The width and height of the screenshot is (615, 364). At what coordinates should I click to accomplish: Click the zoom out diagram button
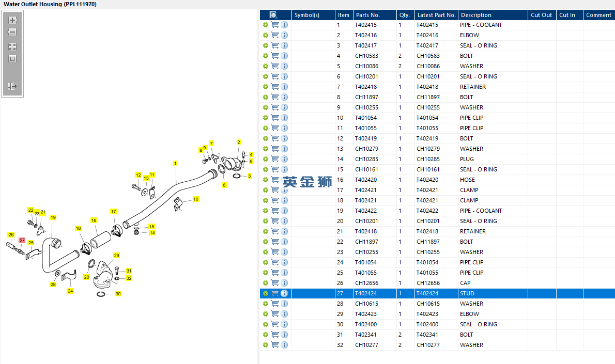[x=12, y=32]
